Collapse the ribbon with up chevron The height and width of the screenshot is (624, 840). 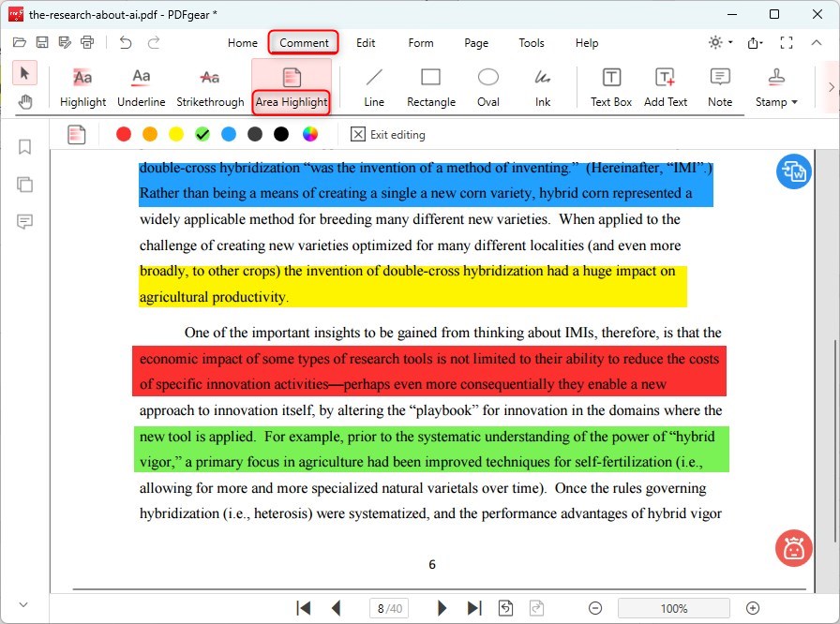(816, 42)
